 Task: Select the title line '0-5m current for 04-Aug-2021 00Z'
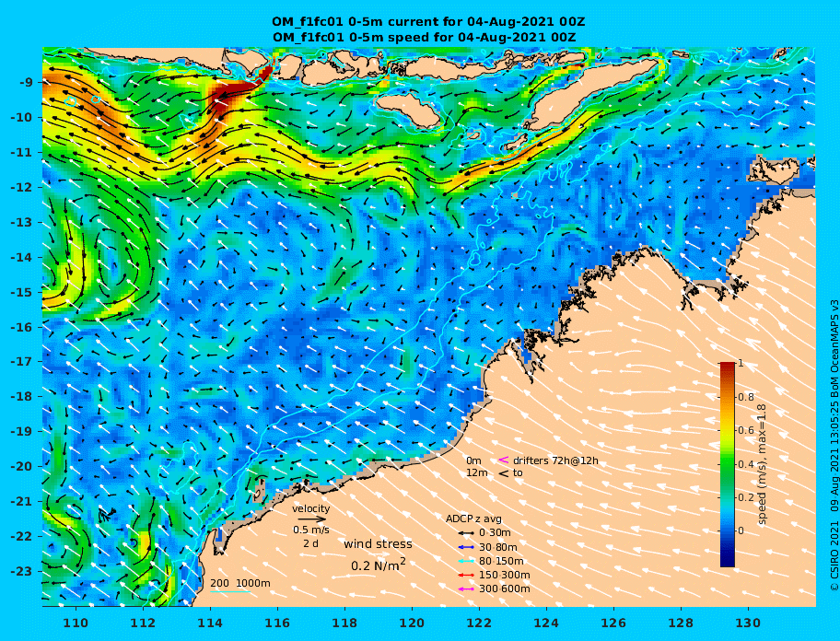pyautogui.click(x=428, y=22)
